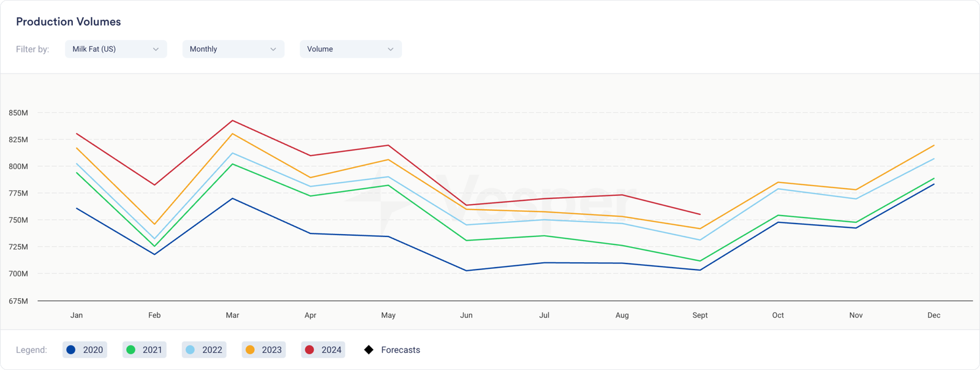Click the red 2024 legend dot
Image resolution: width=980 pixels, height=370 pixels.
pyautogui.click(x=309, y=350)
